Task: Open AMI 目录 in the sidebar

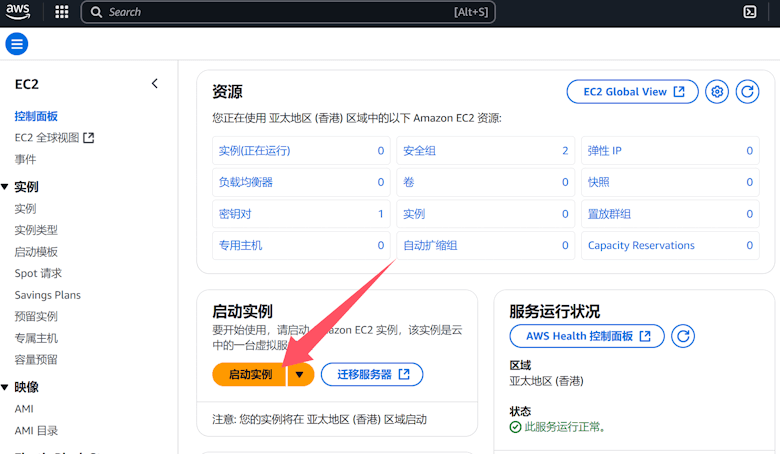Action: tap(36, 431)
